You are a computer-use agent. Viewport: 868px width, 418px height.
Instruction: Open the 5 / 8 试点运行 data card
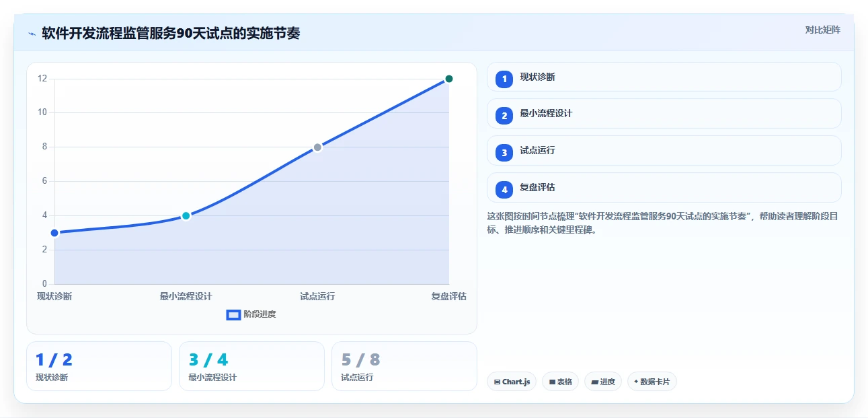click(404, 366)
